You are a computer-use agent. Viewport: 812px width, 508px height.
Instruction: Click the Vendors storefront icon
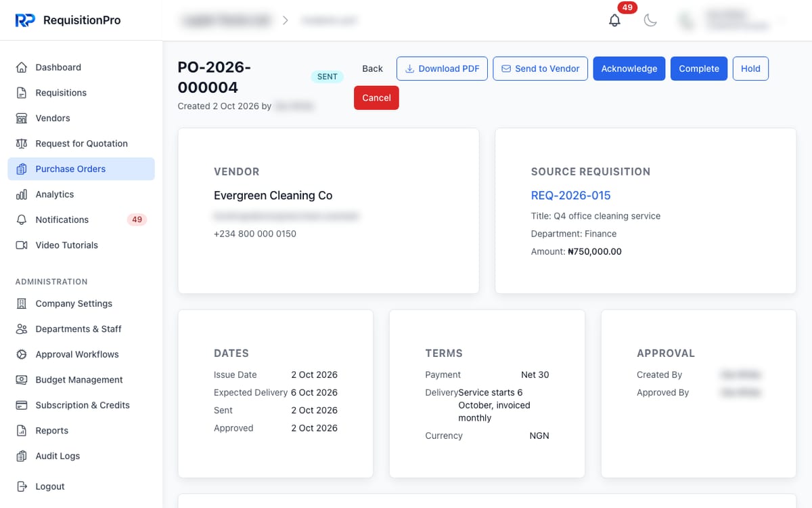(22, 118)
